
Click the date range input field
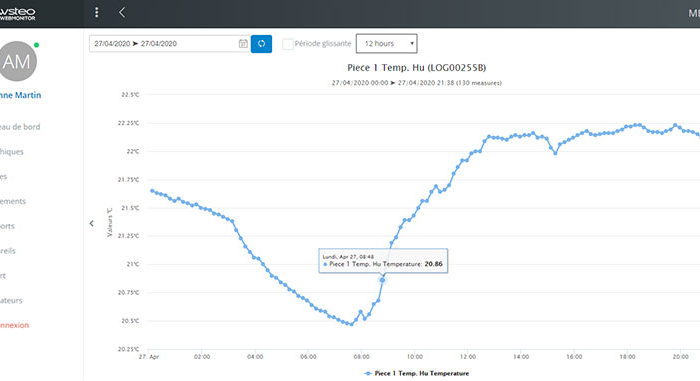coord(170,44)
